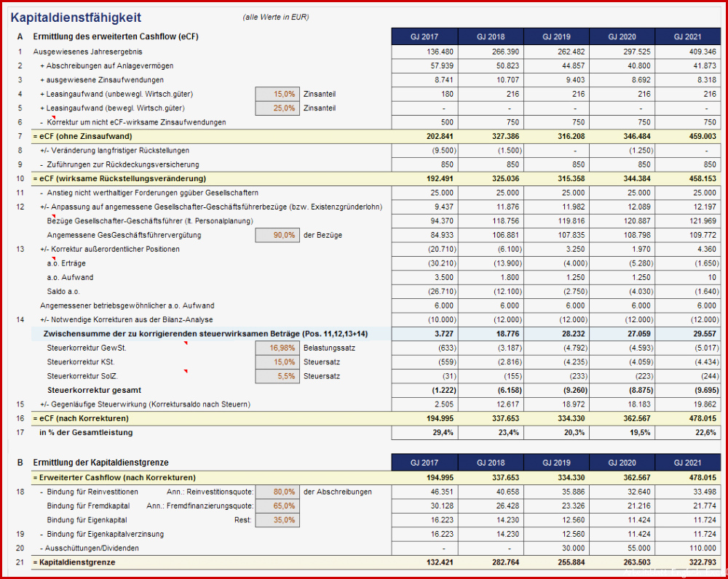Select Gegenläufige Steuerwirkung value 18.183
This screenshot has height=579, width=728.
[x=622, y=404]
